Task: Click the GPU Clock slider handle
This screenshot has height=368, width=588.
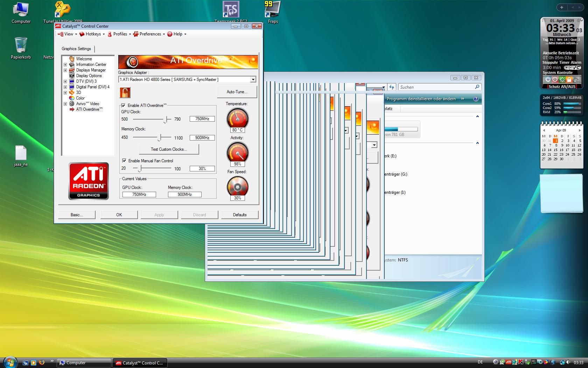Action: tap(165, 120)
